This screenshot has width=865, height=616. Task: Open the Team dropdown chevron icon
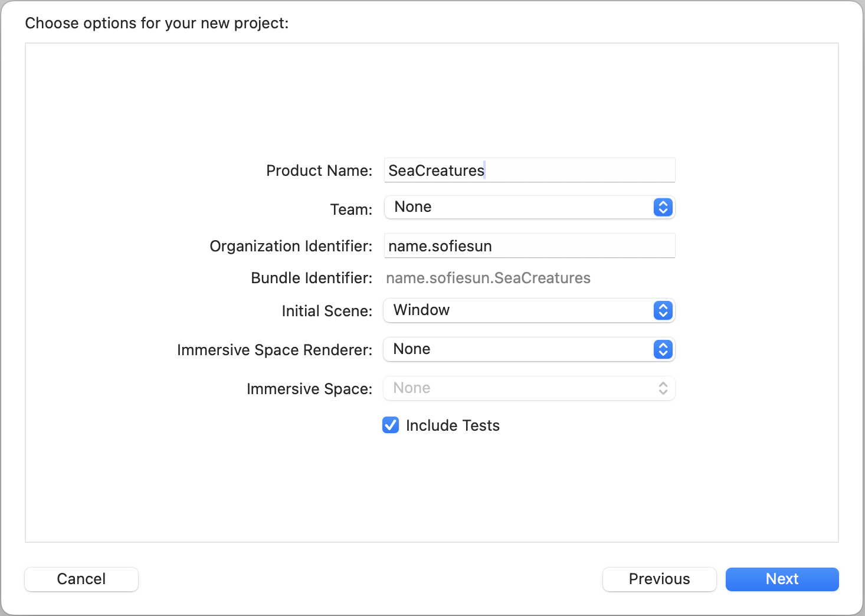click(x=662, y=207)
